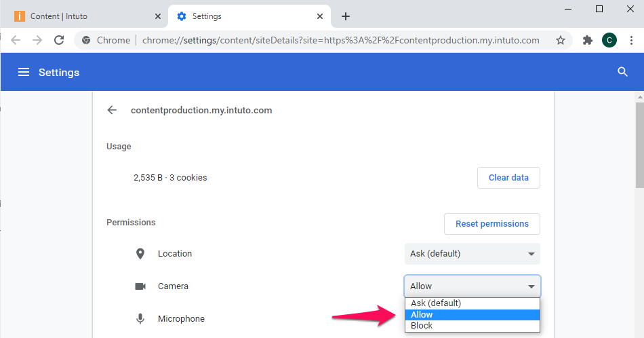Open the Extensions puzzle icon
Viewport: 644px width, 338px height.
(x=587, y=40)
